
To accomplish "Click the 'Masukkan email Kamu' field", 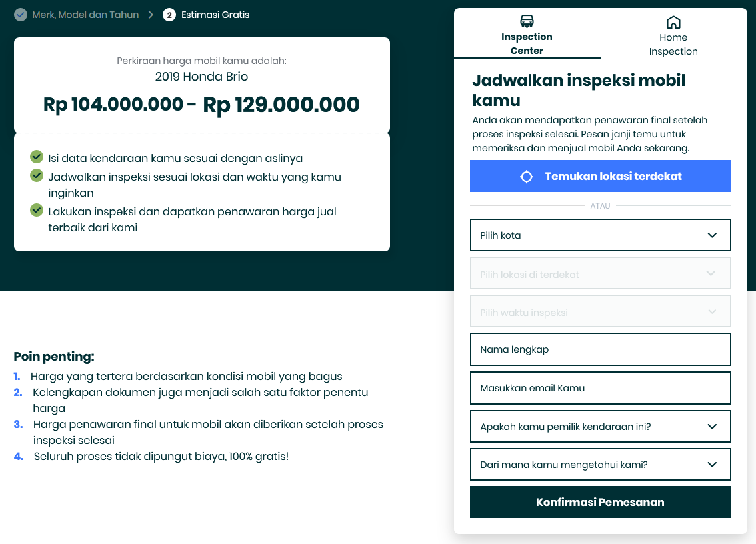I will click(600, 388).
